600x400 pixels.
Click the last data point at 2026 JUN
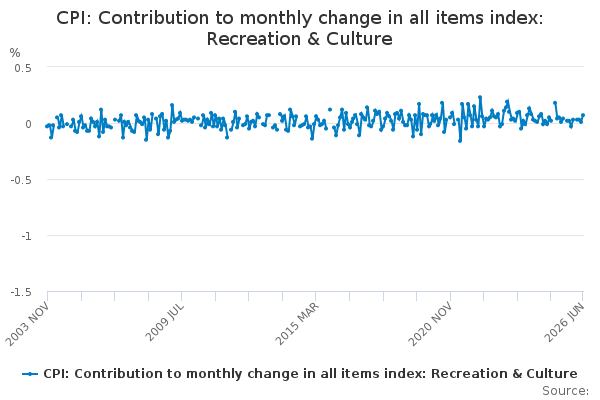(x=583, y=115)
